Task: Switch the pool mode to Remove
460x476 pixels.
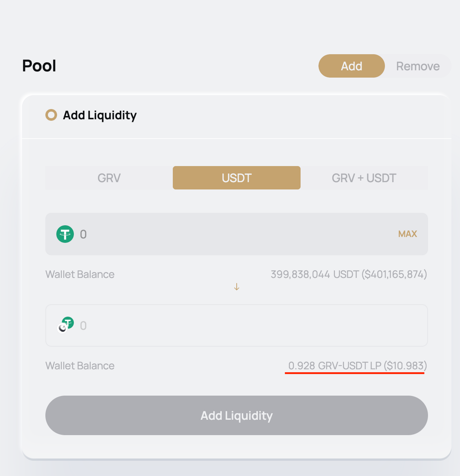Action: pos(417,66)
